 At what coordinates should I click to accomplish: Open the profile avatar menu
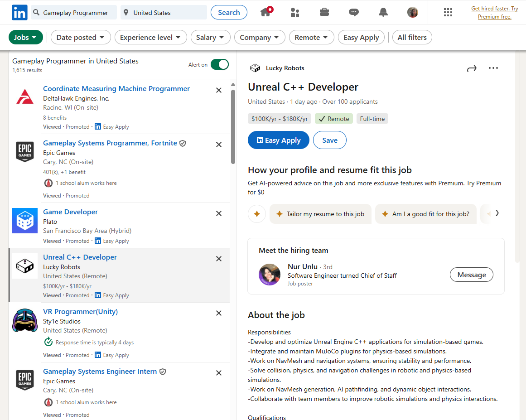coord(413,12)
